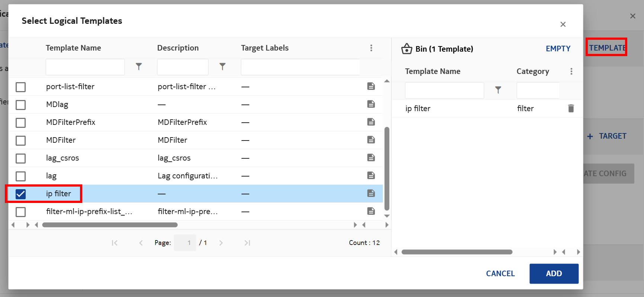Delete ip filter from the bin
Image resolution: width=644 pixels, height=297 pixels.
tap(571, 108)
